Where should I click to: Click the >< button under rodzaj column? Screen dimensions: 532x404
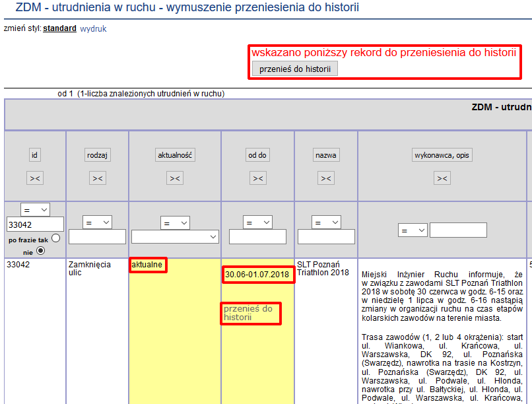pos(98,178)
